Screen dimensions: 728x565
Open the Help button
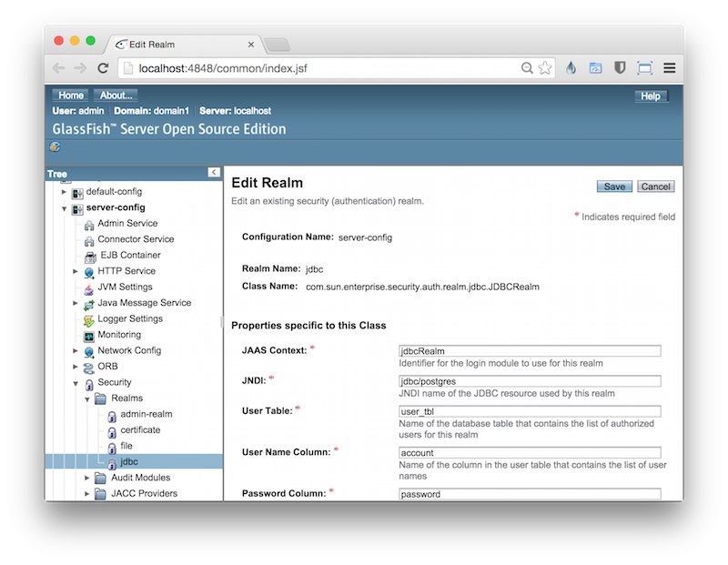click(651, 96)
